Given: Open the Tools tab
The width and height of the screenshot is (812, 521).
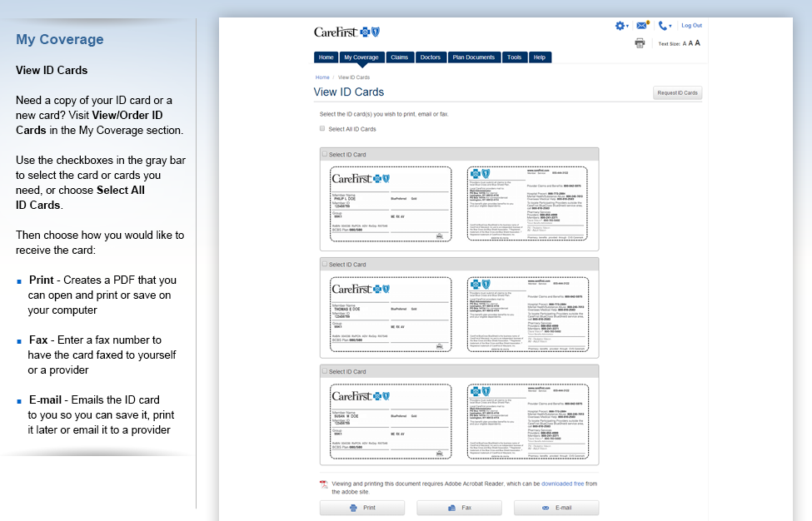Looking at the screenshot, I should pyautogui.click(x=514, y=57).
